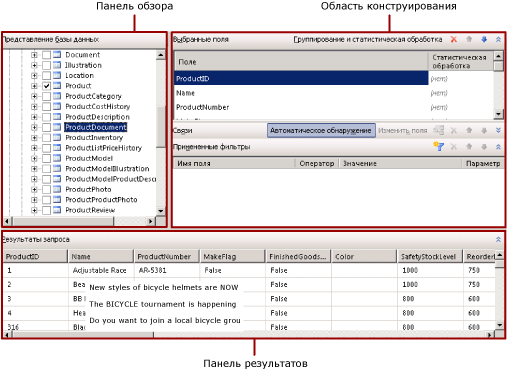Click move filter up arrow icon
The height and width of the screenshot is (370, 507).
pos(469,147)
